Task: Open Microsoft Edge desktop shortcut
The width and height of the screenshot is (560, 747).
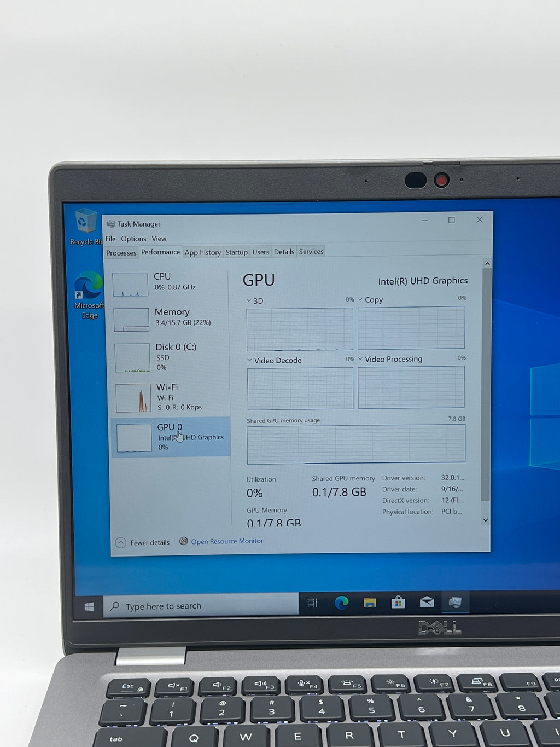Action: tap(89, 296)
